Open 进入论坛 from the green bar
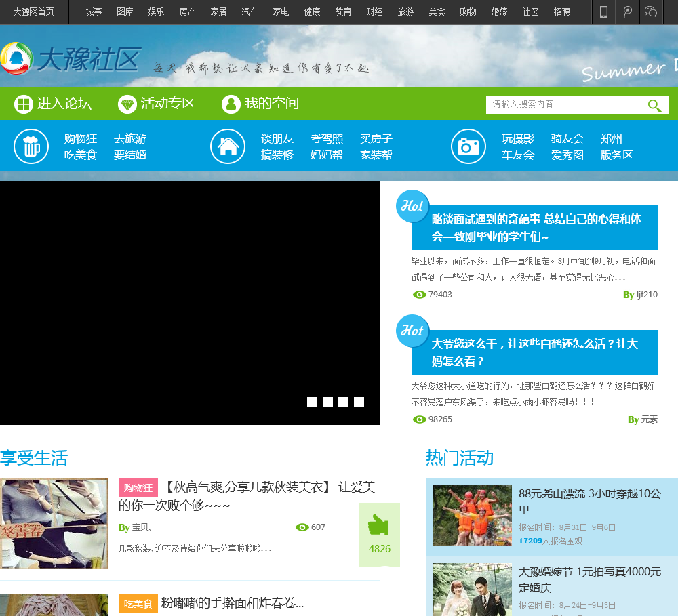 53,104
